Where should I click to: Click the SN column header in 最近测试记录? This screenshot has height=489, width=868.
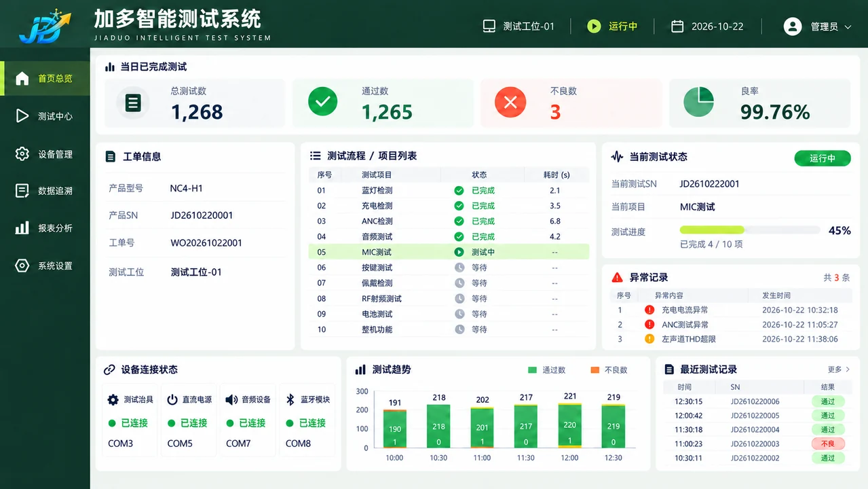pyautogui.click(x=735, y=387)
